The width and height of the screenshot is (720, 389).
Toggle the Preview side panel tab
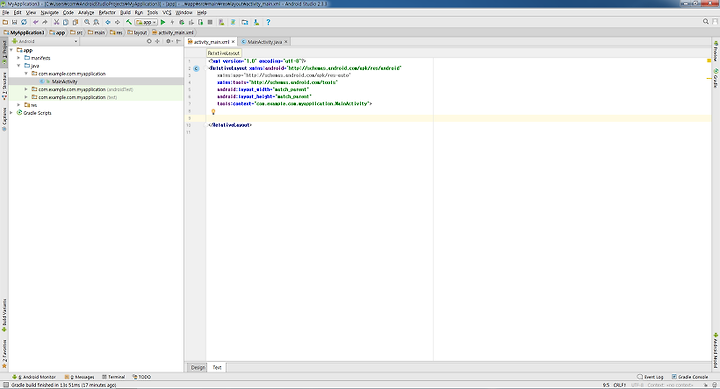tap(715, 51)
